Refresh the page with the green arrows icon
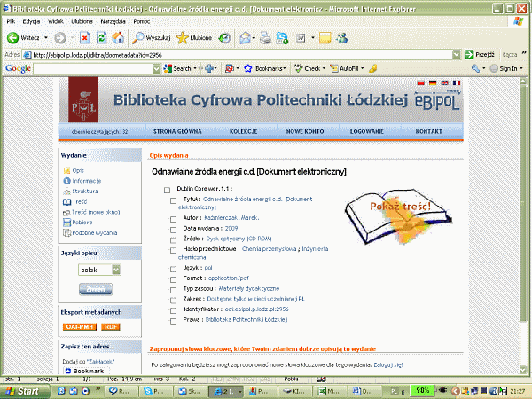 (101, 37)
